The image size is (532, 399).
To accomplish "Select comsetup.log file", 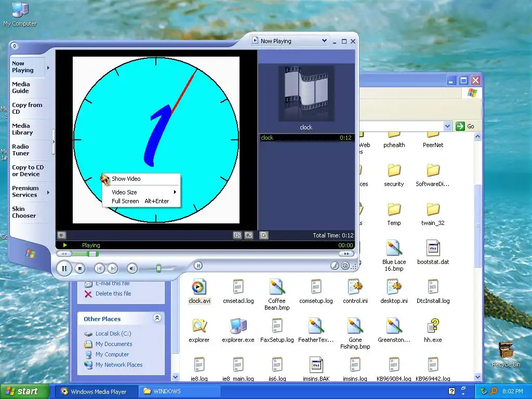I will pos(316,292).
